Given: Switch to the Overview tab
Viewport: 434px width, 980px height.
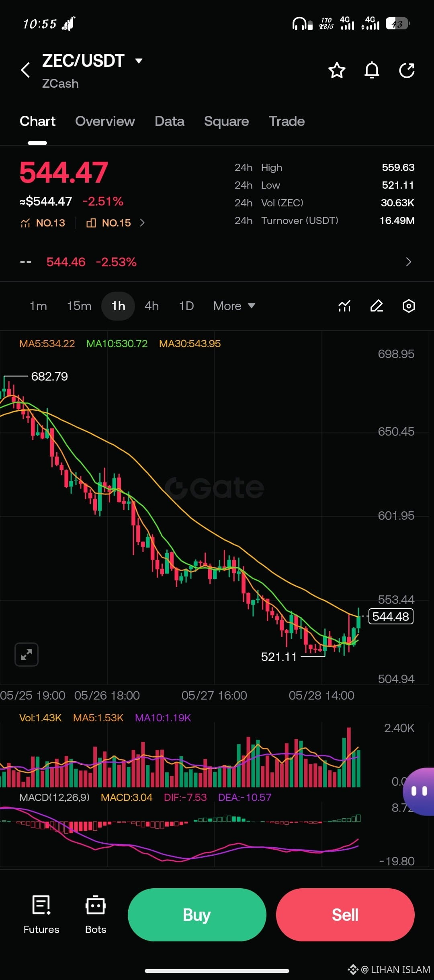Looking at the screenshot, I should 105,121.
